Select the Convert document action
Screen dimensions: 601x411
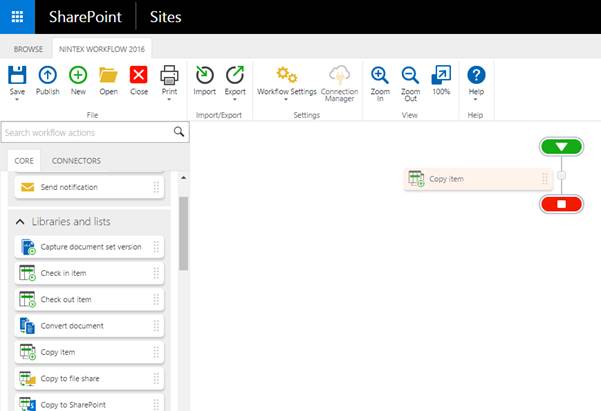pos(89,326)
